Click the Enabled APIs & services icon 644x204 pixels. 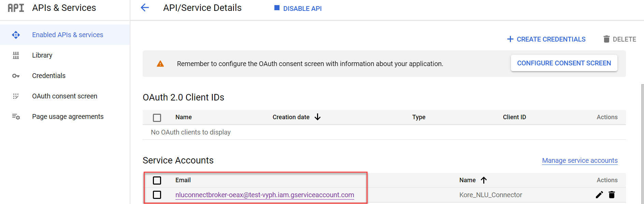(x=16, y=35)
